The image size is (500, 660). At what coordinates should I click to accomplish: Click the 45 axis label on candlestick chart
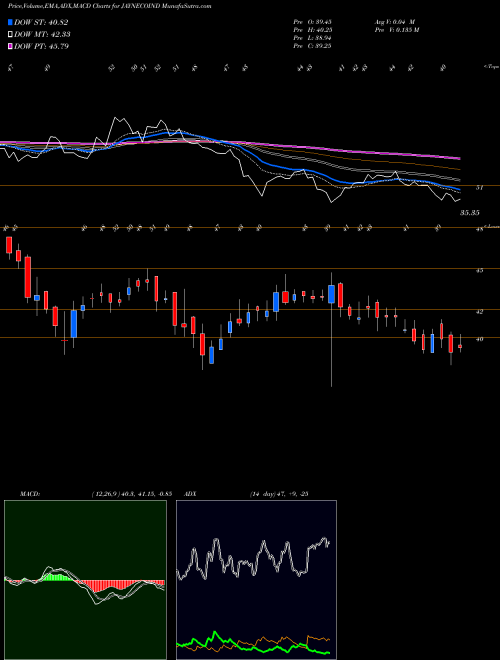pos(479,271)
